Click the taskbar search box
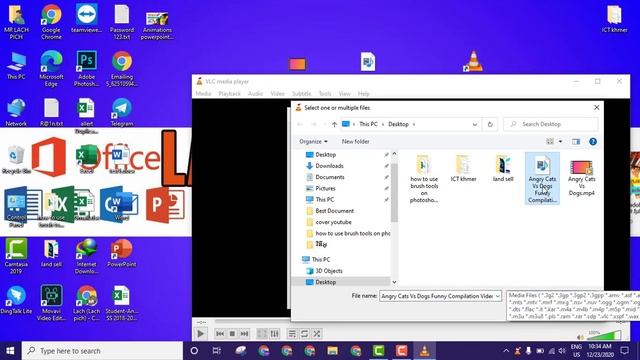This screenshot has width=640, height=360. click(102, 351)
